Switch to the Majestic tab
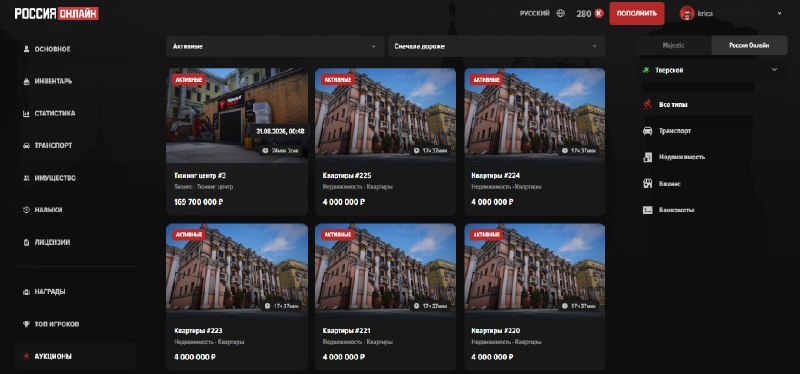 tap(673, 45)
